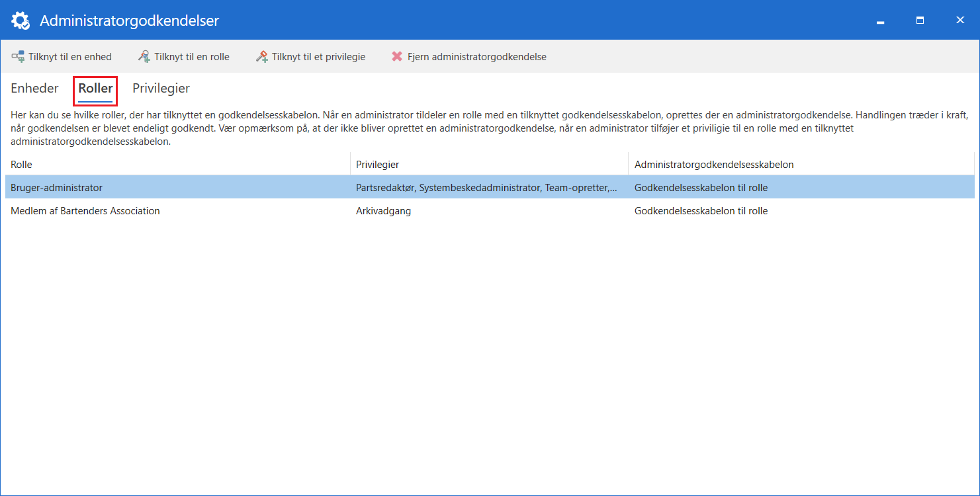Image resolution: width=980 pixels, height=496 pixels.
Task: Close the Administratorgodkendelser window
Action: pyautogui.click(x=959, y=21)
